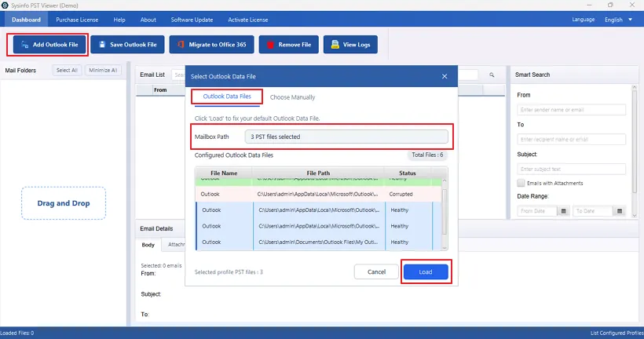This screenshot has height=339, width=644.
Task: Open View Logs
Action: click(x=350, y=45)
